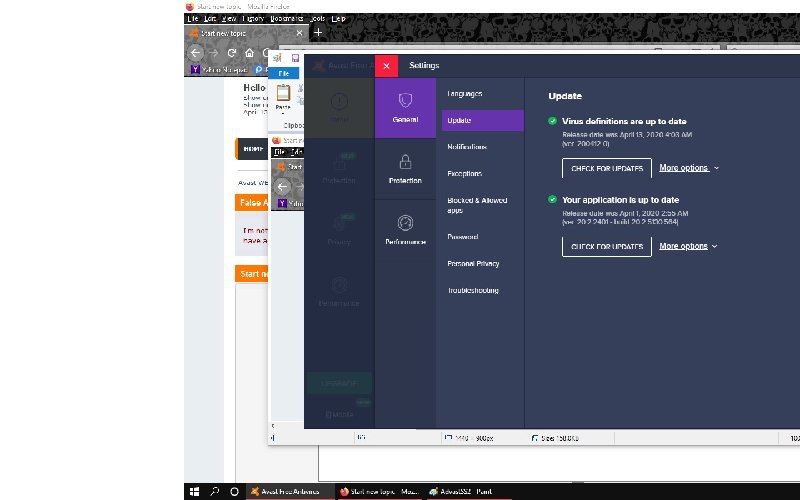Open Blocked & Allowed apps settings
The height and width of the screenshot is (500, 800).
pos(477,205)
